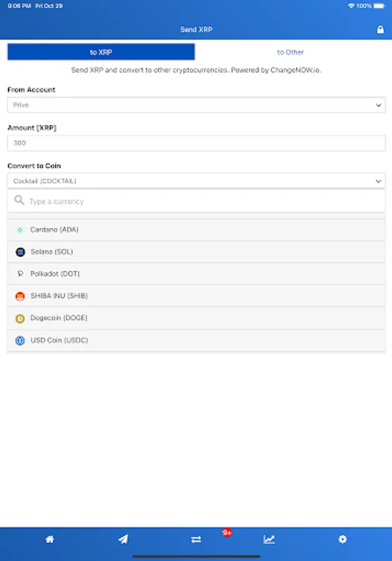Screen dimensions: 392x561
Task: Click the "Type a currency" search field
Action: click(x=199, y=201)
